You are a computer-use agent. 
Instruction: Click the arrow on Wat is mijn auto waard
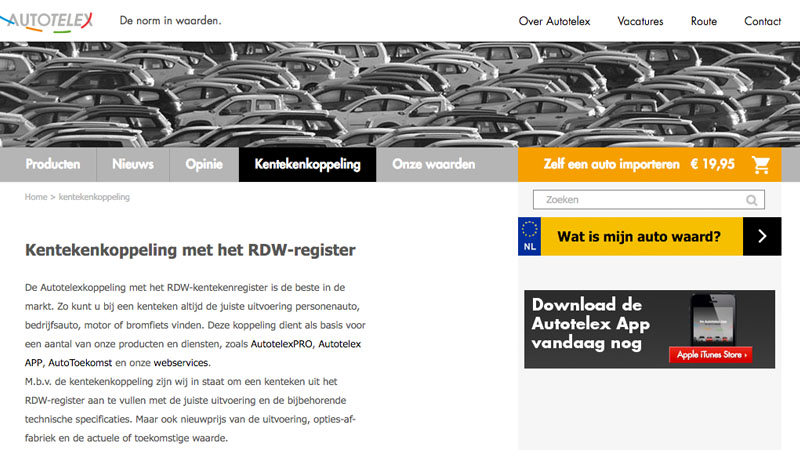click(x=762, y=236)
